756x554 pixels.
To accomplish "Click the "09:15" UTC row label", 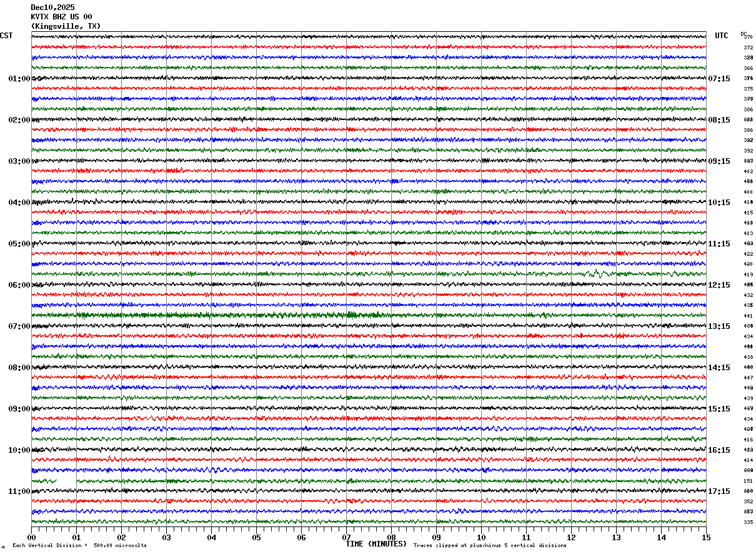I will [719, 161].
